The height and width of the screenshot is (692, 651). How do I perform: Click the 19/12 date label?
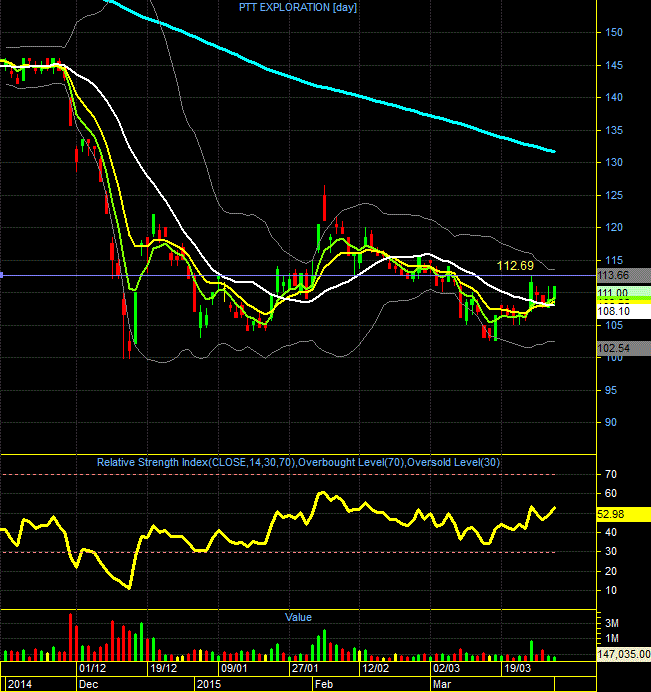(x=163, y=668)
